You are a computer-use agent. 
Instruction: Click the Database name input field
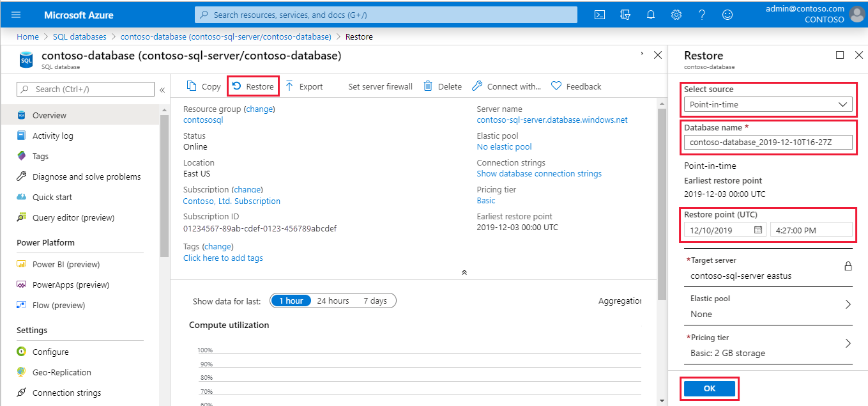tap(767, 143)
